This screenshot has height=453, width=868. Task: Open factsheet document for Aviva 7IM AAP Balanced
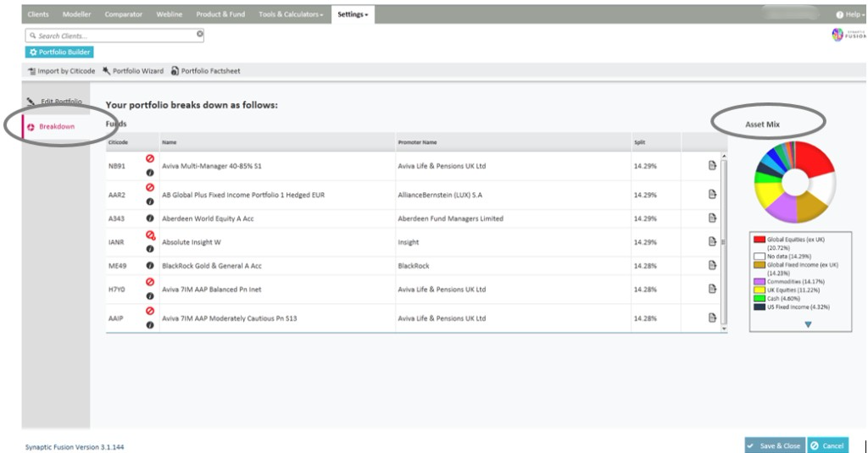[x=712, y=289]
